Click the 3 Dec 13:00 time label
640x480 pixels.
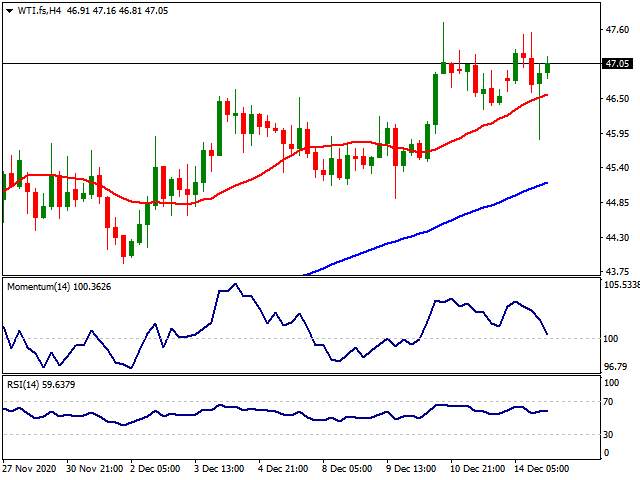[x=219, y=469]
